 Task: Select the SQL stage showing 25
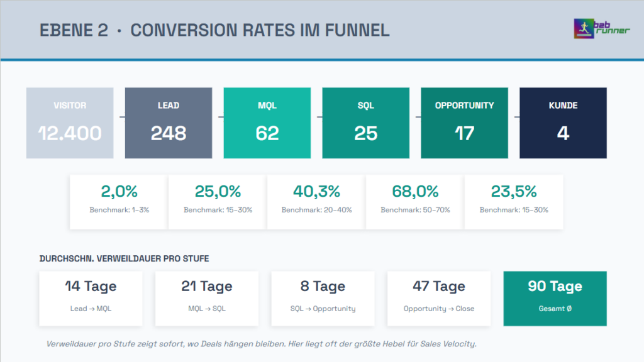365,123
